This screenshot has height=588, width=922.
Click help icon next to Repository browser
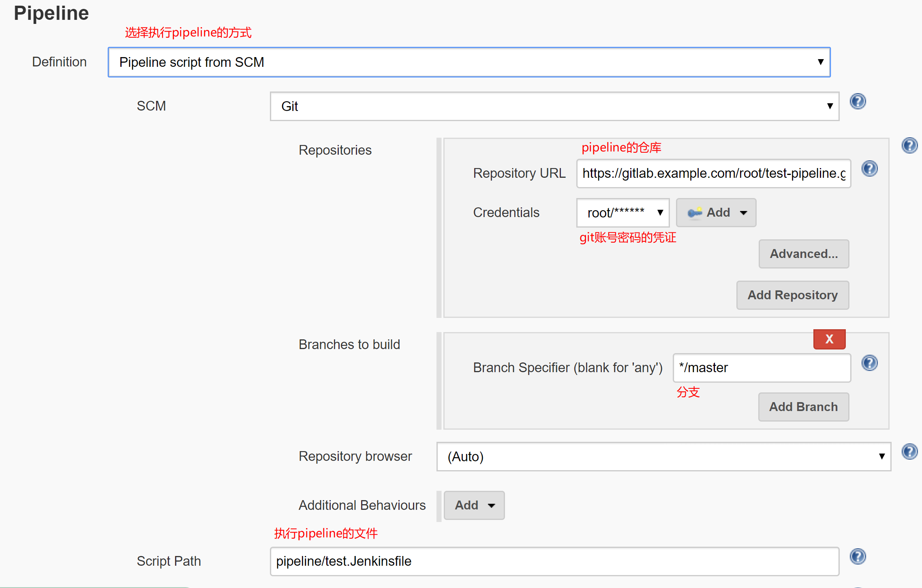(x=909, y=452)
